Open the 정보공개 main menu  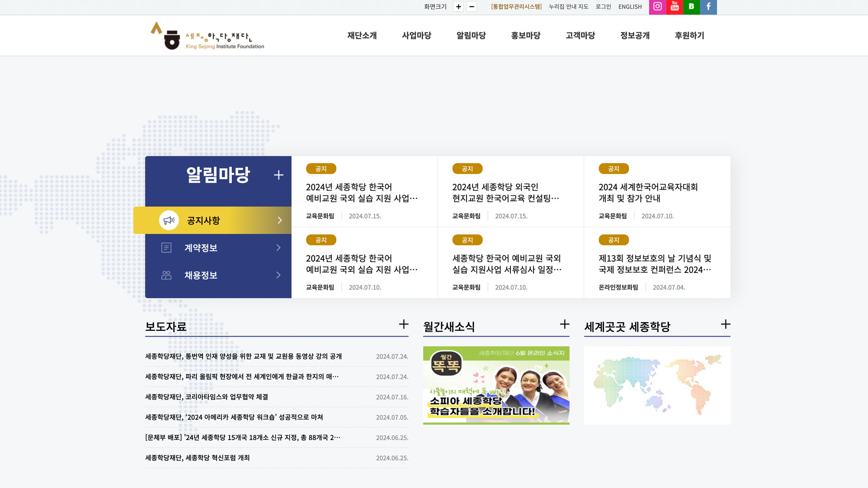[x=635, y=35]
